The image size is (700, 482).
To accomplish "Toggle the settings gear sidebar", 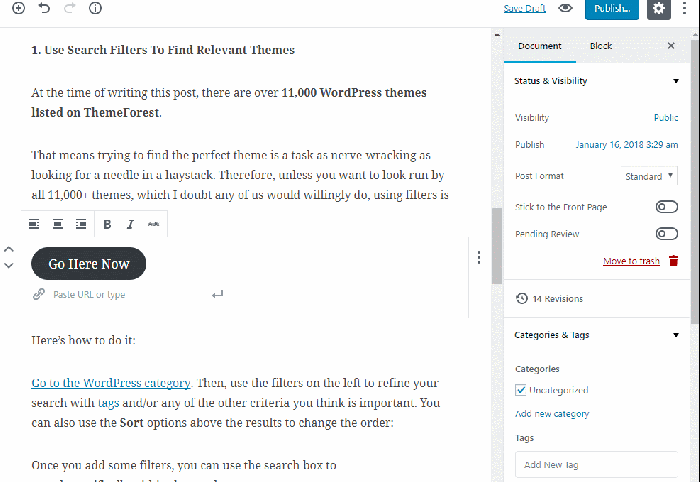I will (659, 8).
